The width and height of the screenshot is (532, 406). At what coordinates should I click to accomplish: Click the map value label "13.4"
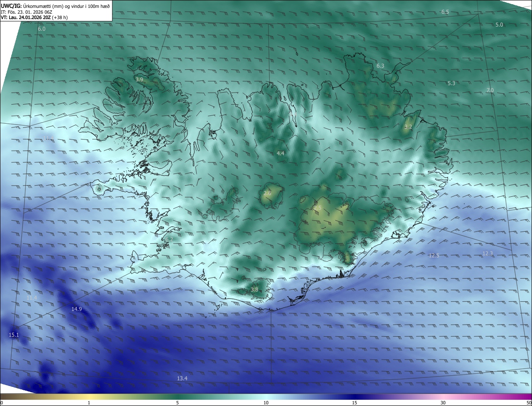pyautogui.click(x=182, y=379)
